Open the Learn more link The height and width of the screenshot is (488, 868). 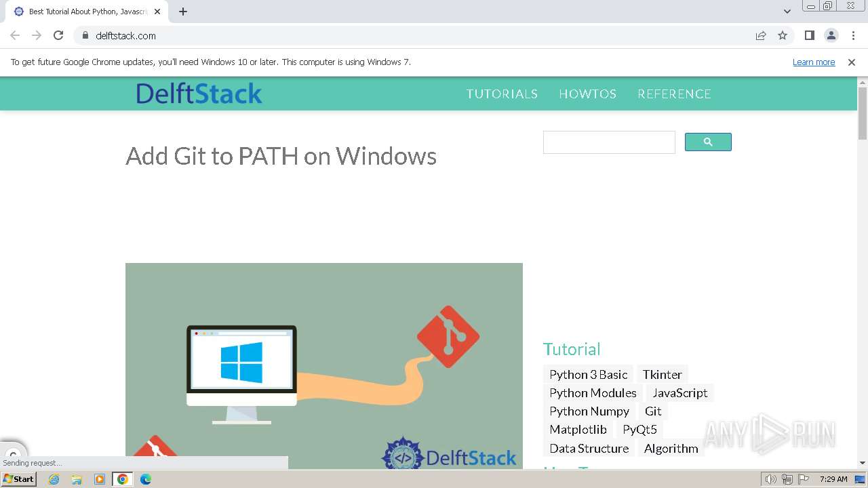pyautogui.click(x=814, y=62)
